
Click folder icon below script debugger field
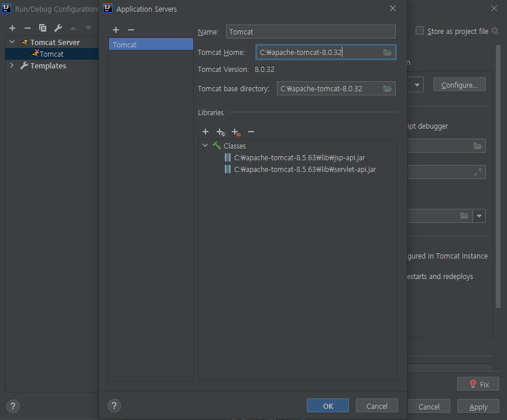tap(478, 146)
